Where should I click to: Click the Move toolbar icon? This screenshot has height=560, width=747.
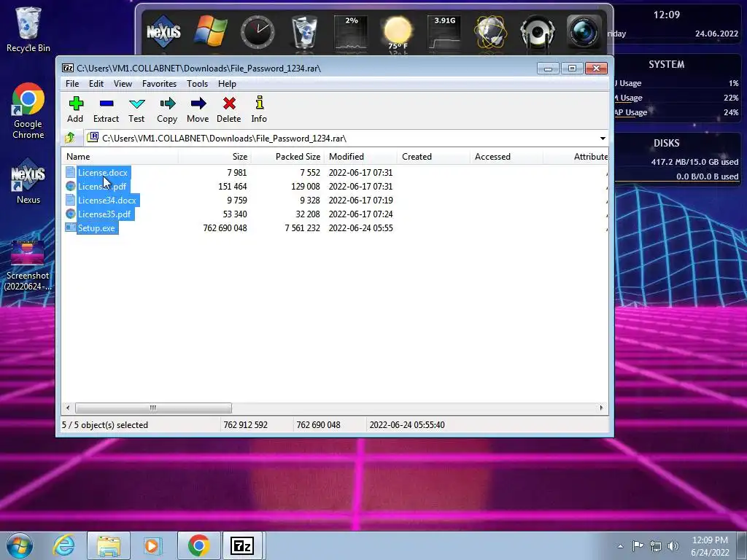click(198, 109)
